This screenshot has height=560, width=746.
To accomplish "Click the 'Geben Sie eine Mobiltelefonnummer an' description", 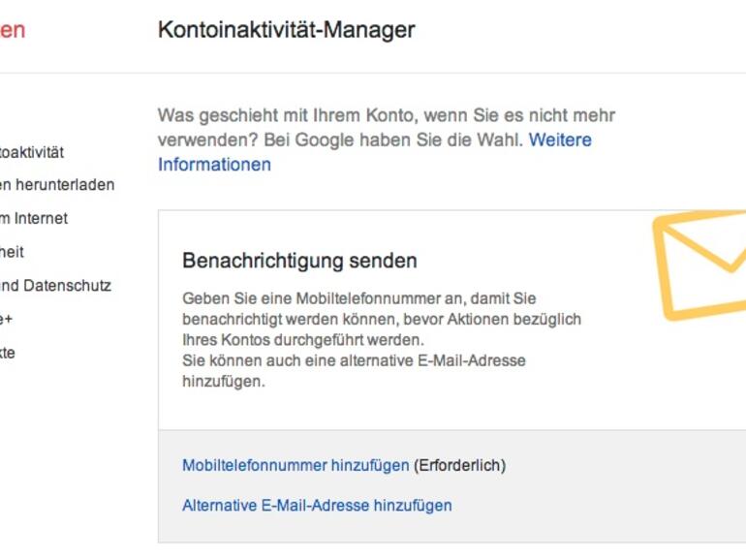I will [x=358, y=299].
